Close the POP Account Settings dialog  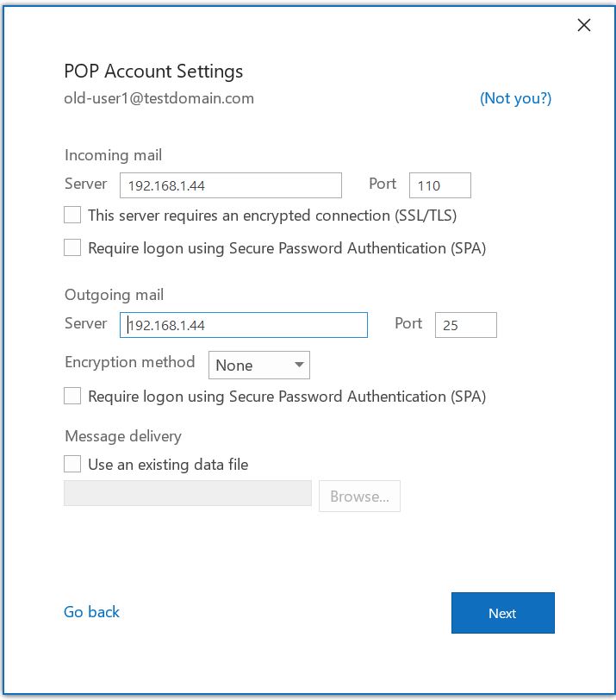tap(583, 25)
